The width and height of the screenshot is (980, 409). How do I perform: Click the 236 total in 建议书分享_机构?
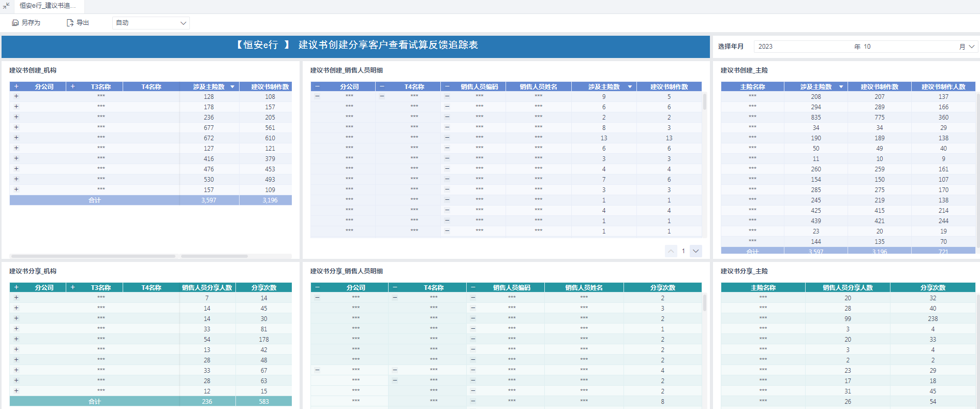pos(207,402)
